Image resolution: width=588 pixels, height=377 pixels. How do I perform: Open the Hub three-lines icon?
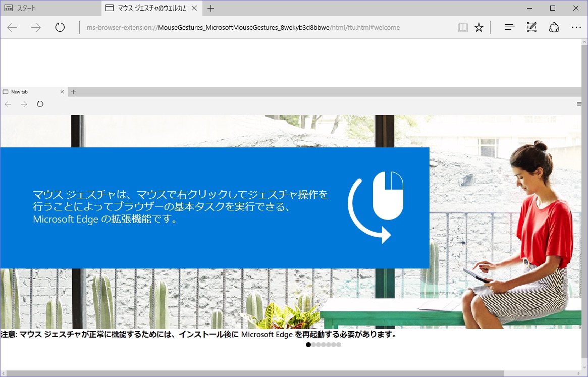tap(509, 27)
